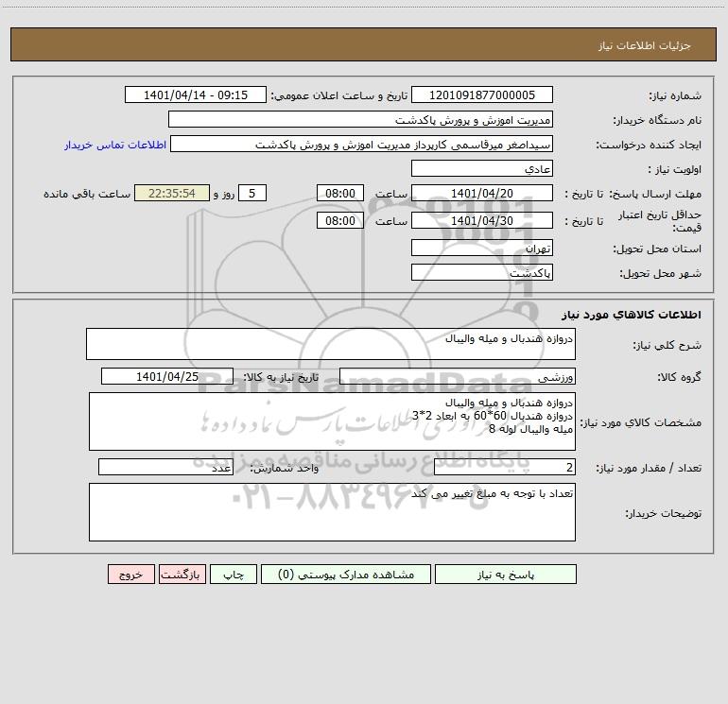The image size is (728, 704).
Task: Click the حداقل تاریخ اعتبار قیمت label
Action: coord(660,221)
